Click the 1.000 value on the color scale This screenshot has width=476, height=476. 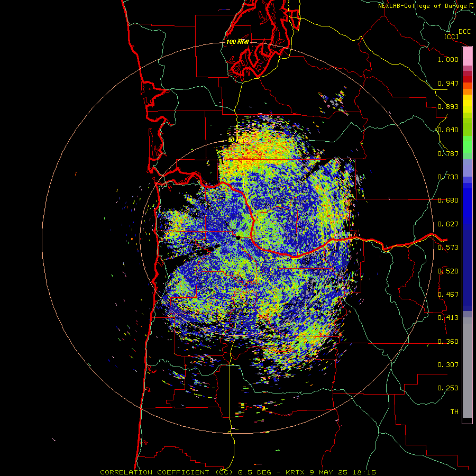pos(448,59)
